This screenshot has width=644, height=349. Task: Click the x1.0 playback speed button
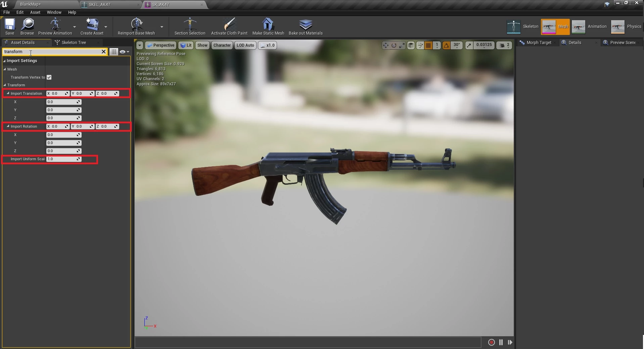click(x=267, y=45)
